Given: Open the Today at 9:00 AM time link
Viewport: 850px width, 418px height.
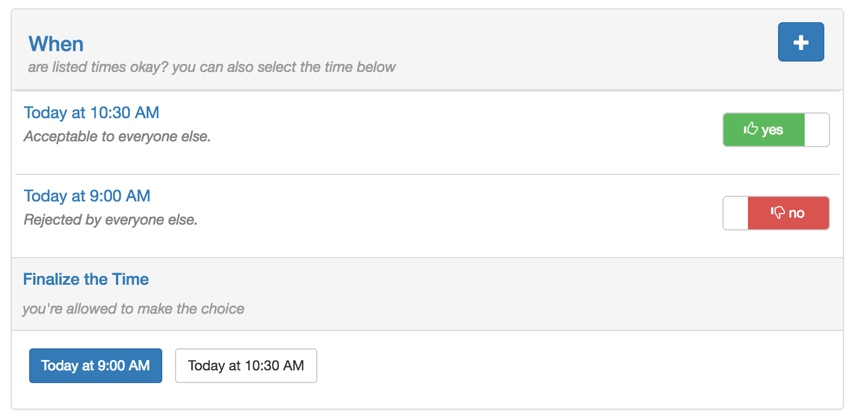Looking at the screenshot, I should click(87, 196).
